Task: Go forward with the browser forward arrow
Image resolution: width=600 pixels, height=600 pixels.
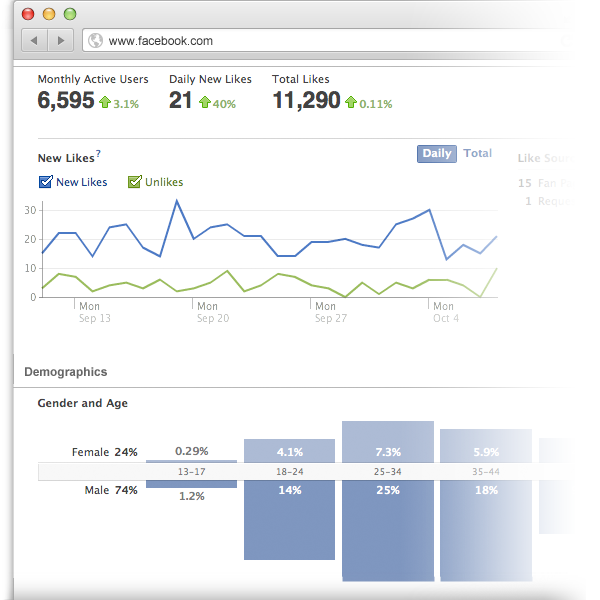Action: click(61, 40)
